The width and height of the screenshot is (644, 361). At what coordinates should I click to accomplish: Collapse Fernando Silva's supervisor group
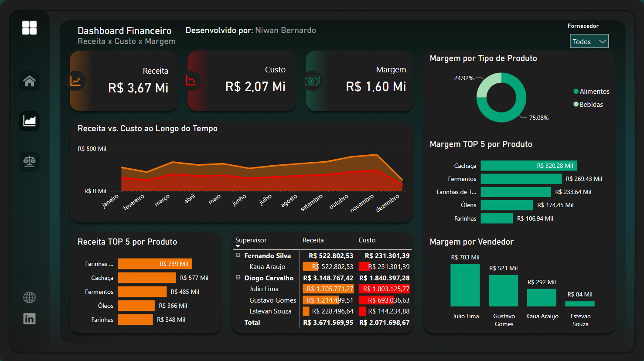tap(238, 255)
